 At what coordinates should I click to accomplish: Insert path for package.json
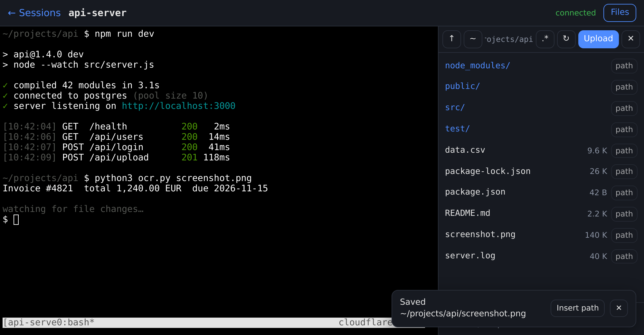click(x=624, y=193)
